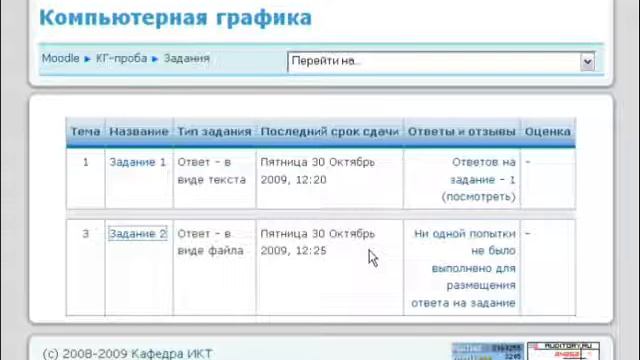The height and width of the screenshot is (360, 640).
Task: Click the due date ending with 12:25
Action: point(318,242)
